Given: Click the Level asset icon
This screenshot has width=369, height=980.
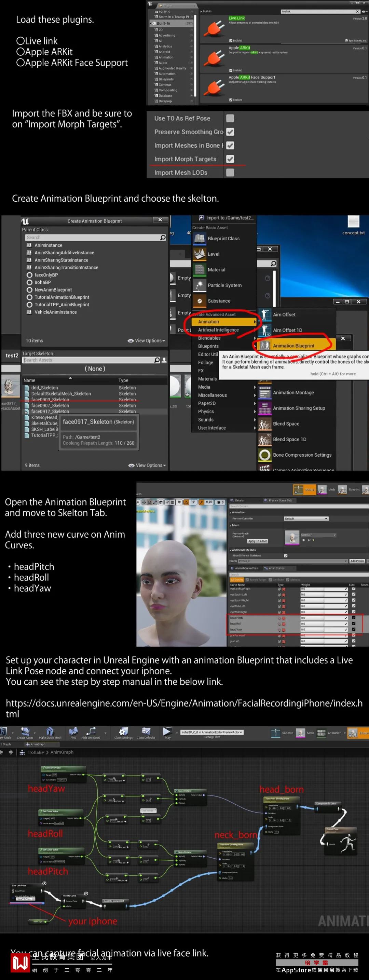Looking at the screenshot, I should pos(199,254).
